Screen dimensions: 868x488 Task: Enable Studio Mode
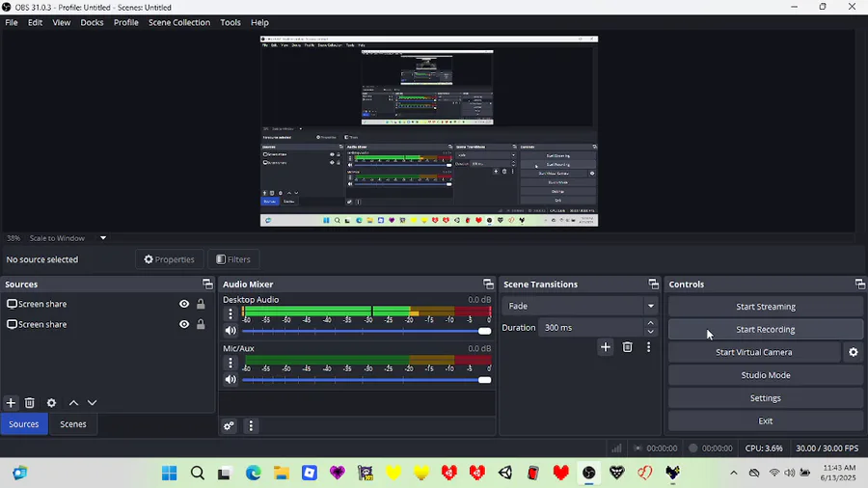pos(766,375)
